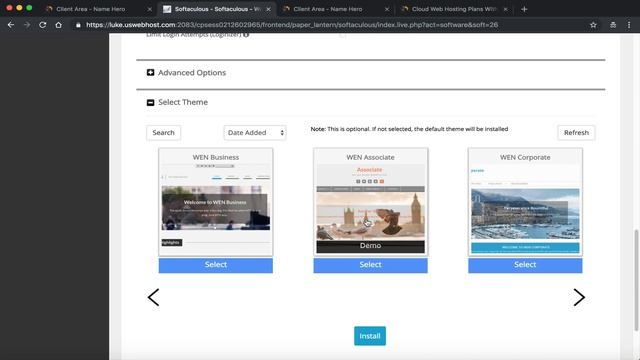This screenshot has height=360, width=640.
Task: Click the Refresh themes button
Action: 576,133
